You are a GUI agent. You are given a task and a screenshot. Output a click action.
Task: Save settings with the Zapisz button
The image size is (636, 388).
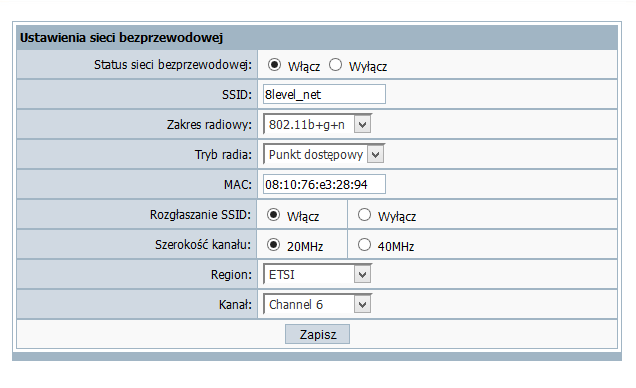317,334
